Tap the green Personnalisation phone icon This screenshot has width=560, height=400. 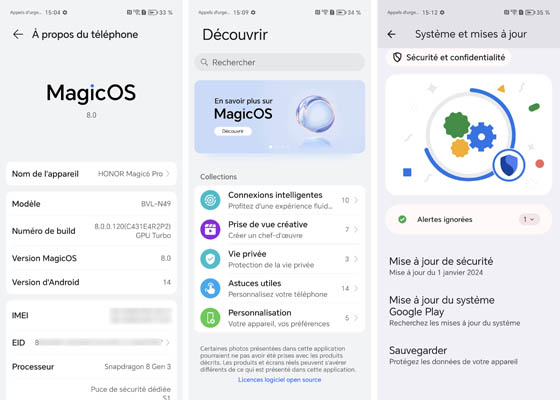(210, 318)
